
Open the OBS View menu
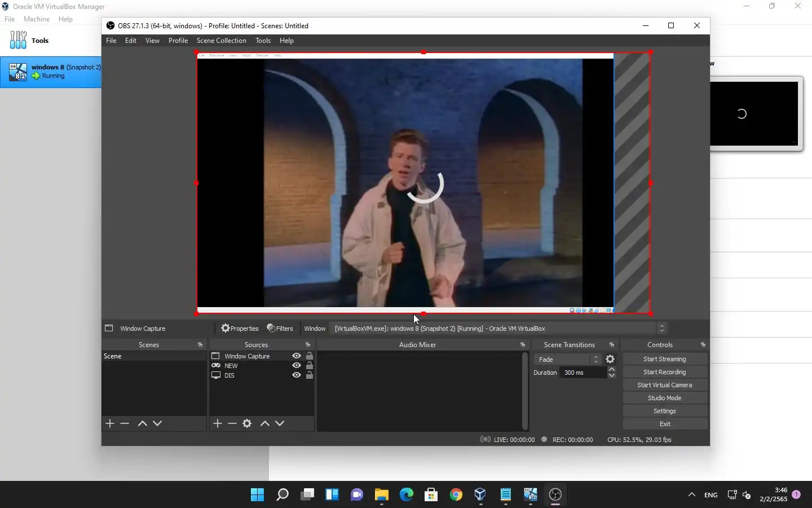[x=152, y=41]
